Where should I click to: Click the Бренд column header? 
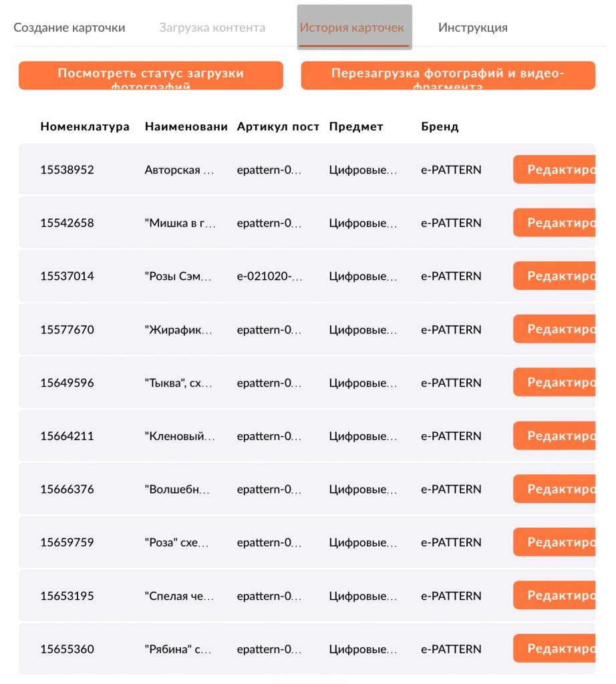[x=440, y=127]
